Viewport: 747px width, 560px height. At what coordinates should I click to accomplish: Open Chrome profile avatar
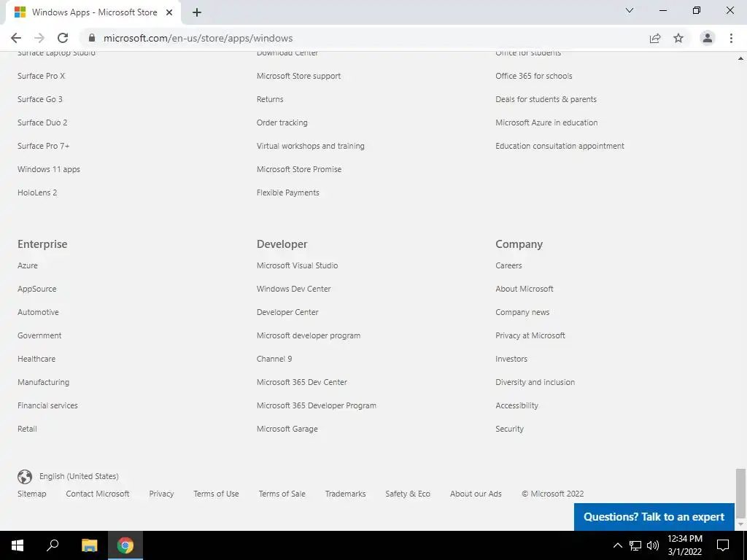tap(708, 38)
